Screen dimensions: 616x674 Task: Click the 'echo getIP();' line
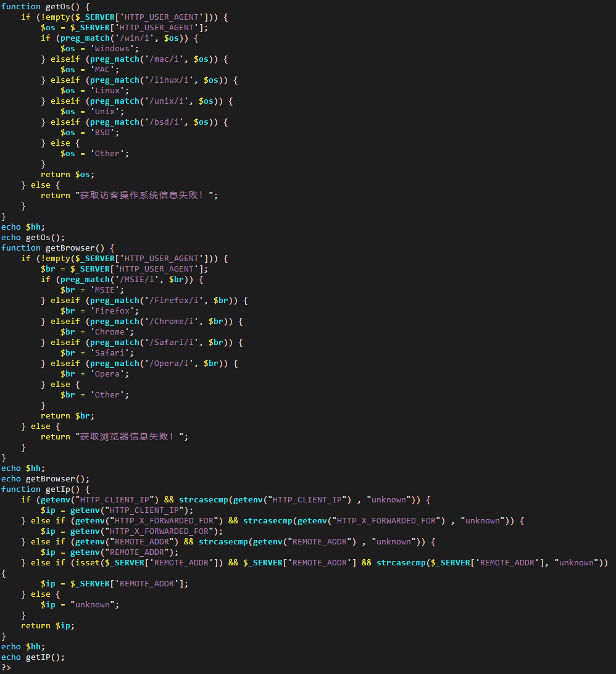(33, 657)
